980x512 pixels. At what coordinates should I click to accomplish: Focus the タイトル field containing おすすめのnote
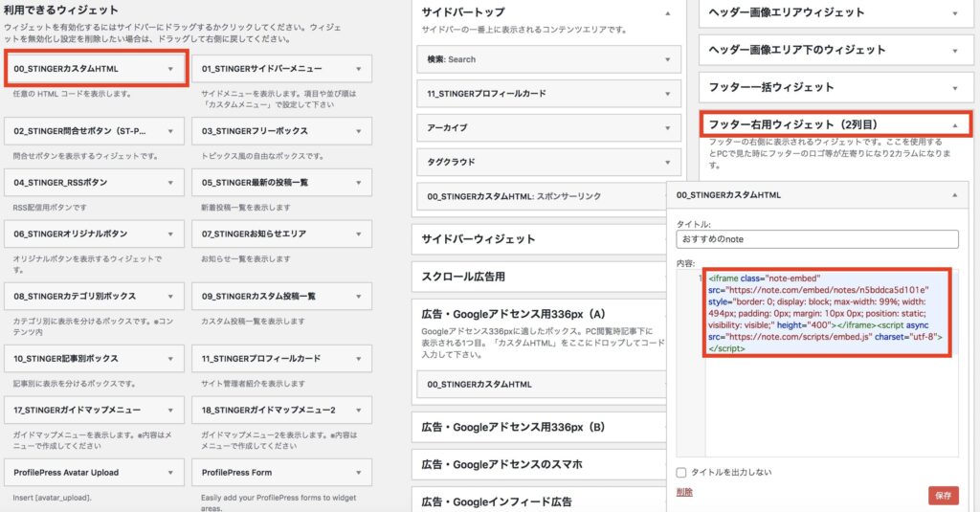pyautogui.click(x=817, y=239)
